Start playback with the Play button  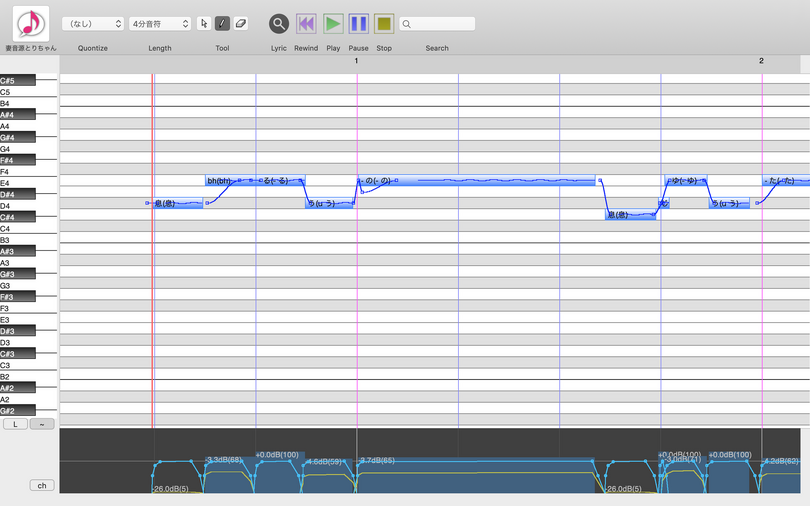pos(333,24)
